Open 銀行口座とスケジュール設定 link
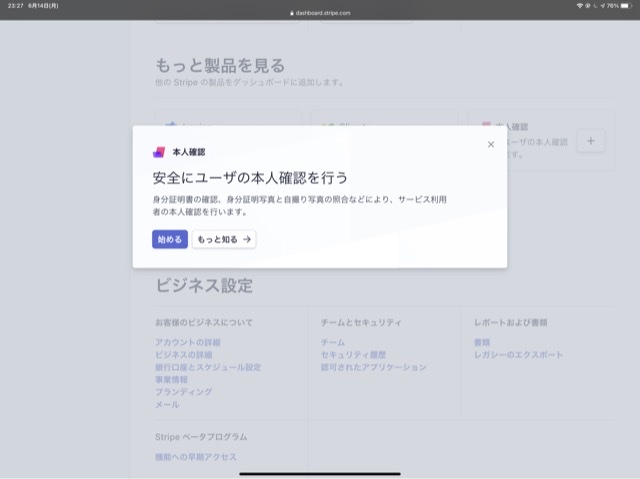 [x=208, y=367]
